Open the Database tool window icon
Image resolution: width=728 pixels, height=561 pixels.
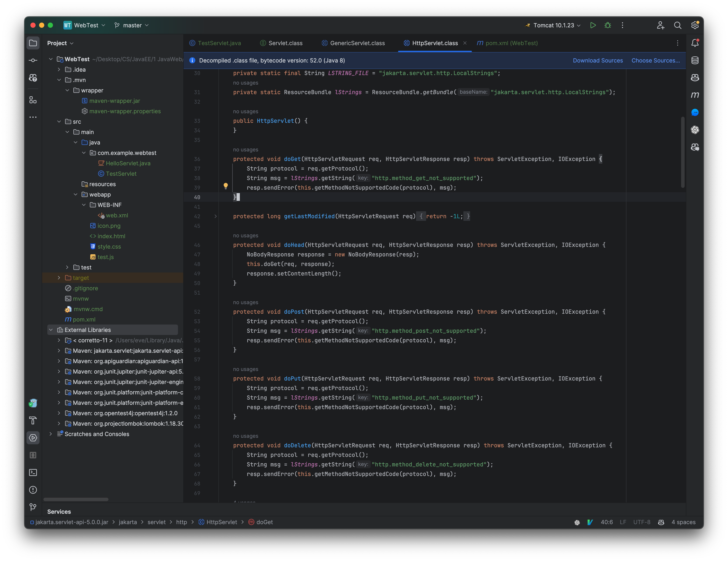(695, 60)
